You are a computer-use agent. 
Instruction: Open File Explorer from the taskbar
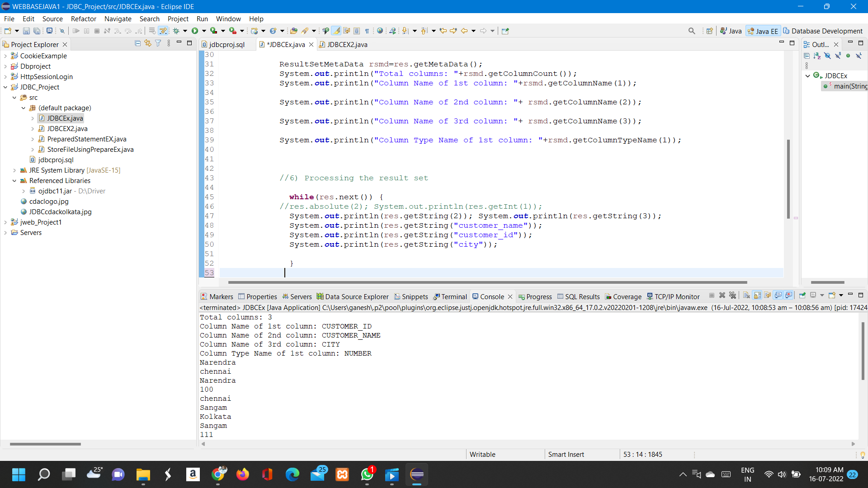pos(143,474)
